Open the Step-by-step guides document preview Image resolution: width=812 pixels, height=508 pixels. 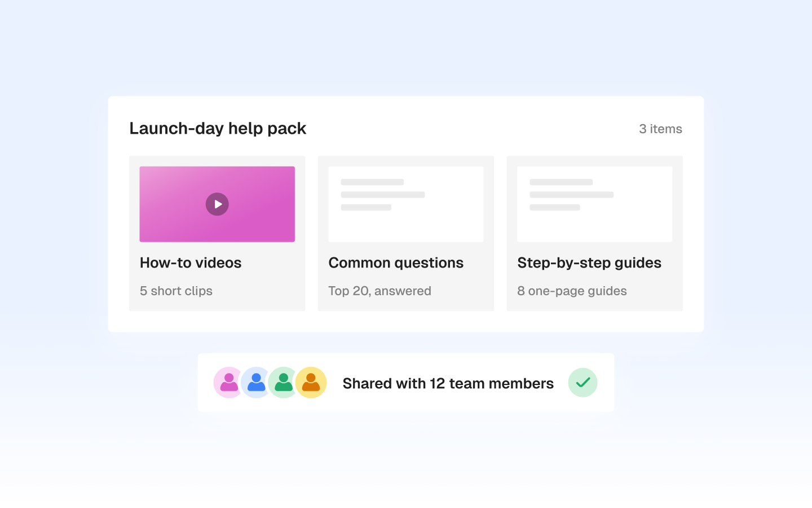tap(595, 204)
